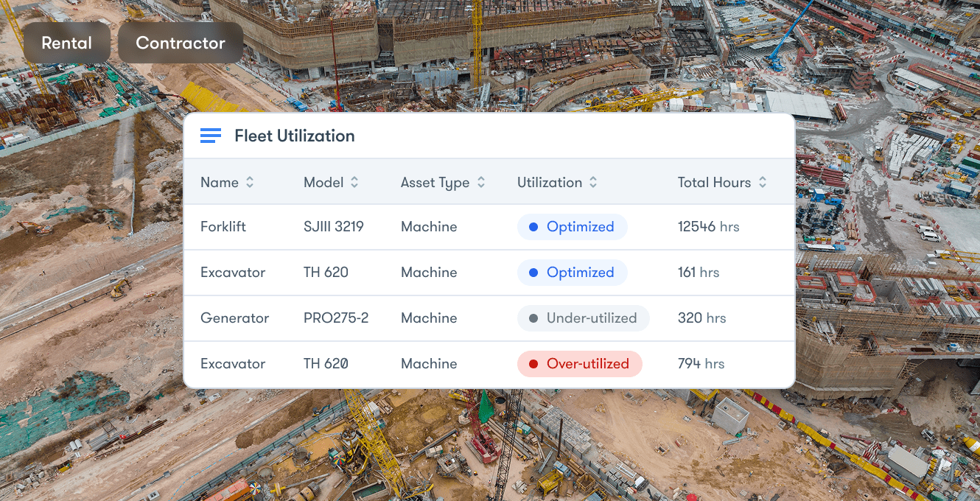Open the Fleet Utilization menu icon
The width and height of the screenshot is (980, 501).
point(210,136)
